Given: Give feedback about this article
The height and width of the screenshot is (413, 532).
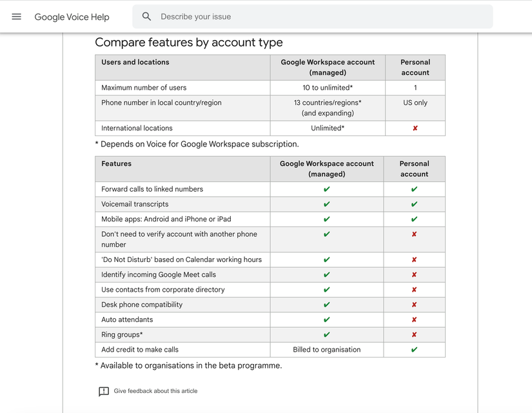Looking at the screenshot, I should coord(155,391).
